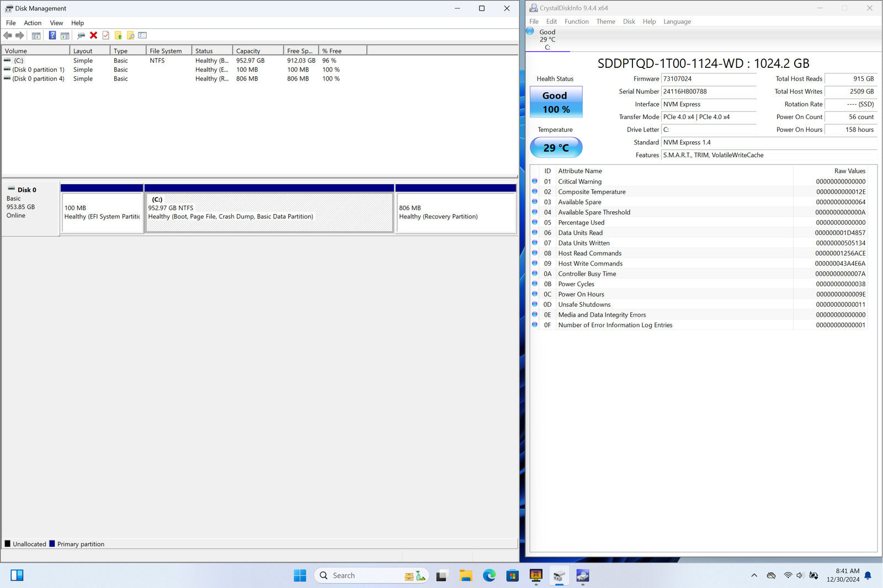This screenshot has width=883, height=588.
Task: Open the Theme menu in CrystalDiskInfo
Action: point(605,22)
